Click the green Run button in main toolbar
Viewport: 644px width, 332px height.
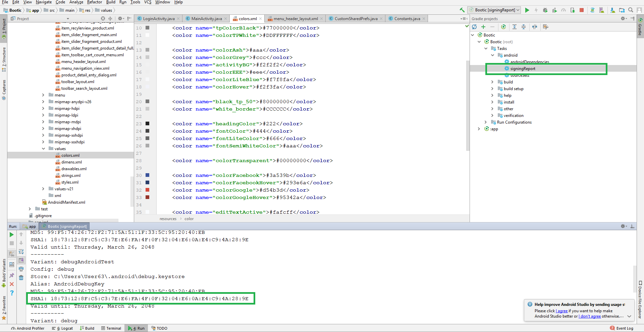pos(527,10)
